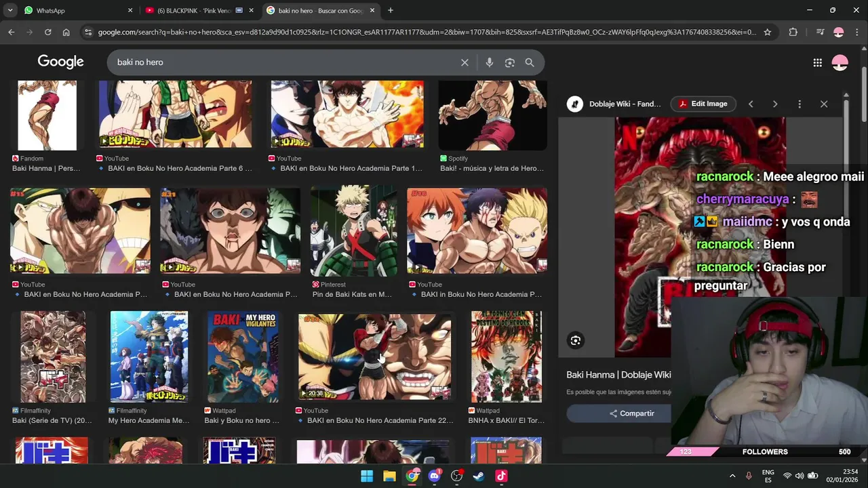Clear the search box with X icon
Screen dimensions: 868x488
pos(465,62)
